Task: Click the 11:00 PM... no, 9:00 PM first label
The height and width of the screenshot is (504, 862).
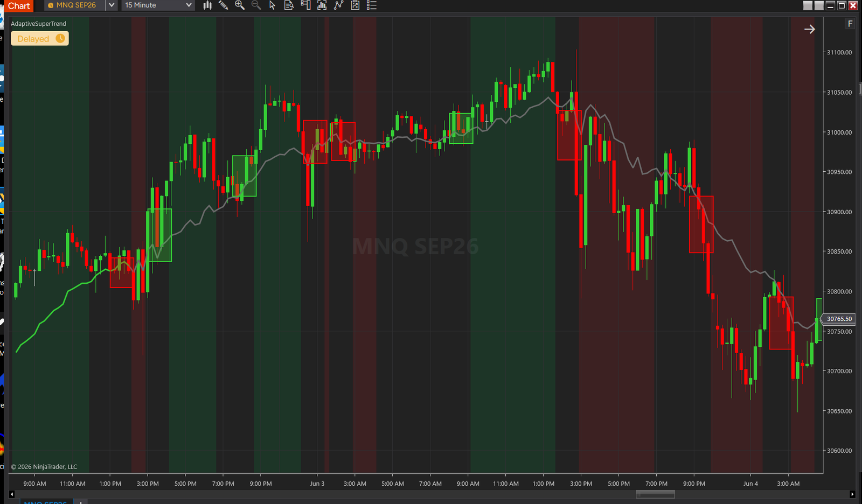Action: 261,484
